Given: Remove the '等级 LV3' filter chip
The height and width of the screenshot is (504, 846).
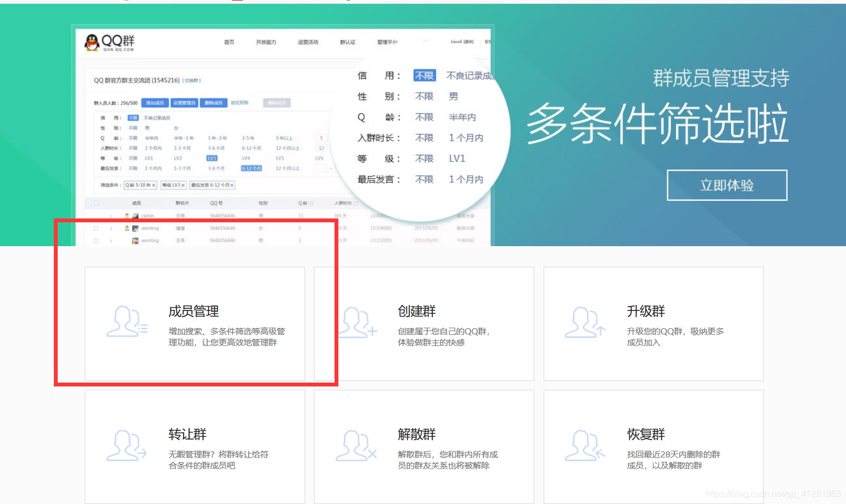Looking at the screenshot, I should pos(183,185).
